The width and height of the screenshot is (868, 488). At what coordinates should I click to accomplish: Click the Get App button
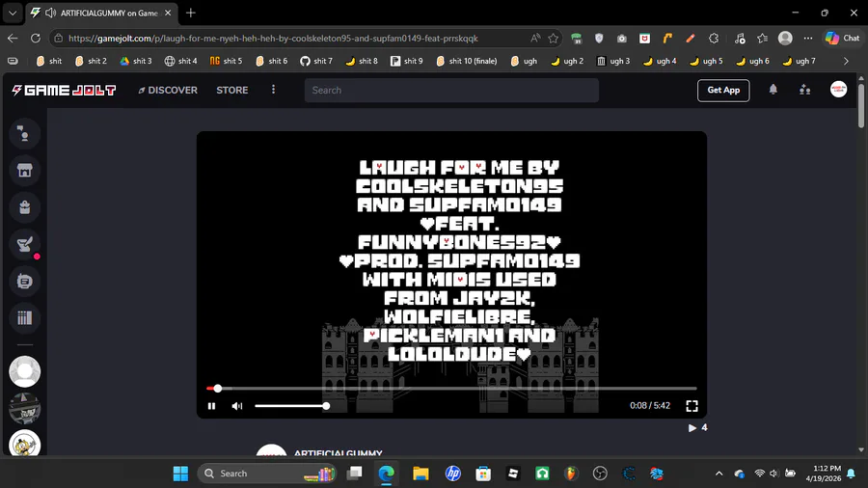click(x=723, y=91)
